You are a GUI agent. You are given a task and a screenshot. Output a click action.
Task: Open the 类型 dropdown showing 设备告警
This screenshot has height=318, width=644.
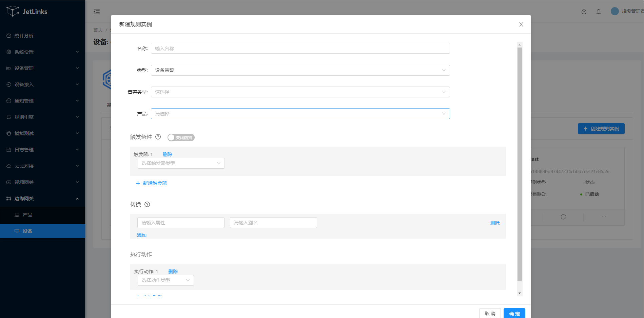(x=300, y=70)
